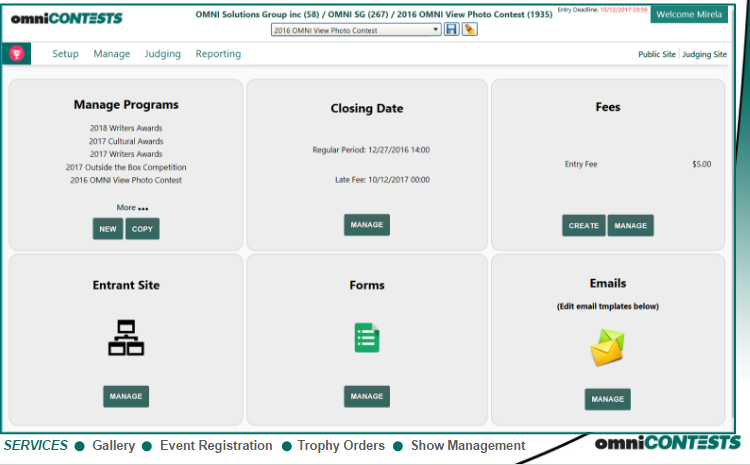This screenshot has height=465, width=750.
Task: Click the Emails card heading
Action: point(607,283)
